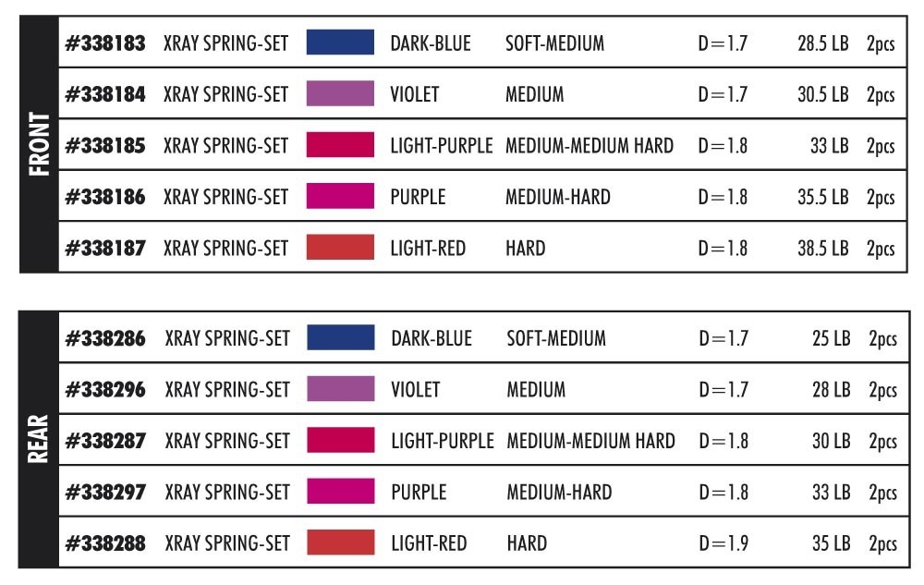Select the 25 LB weight value

(x=831, y=339)
